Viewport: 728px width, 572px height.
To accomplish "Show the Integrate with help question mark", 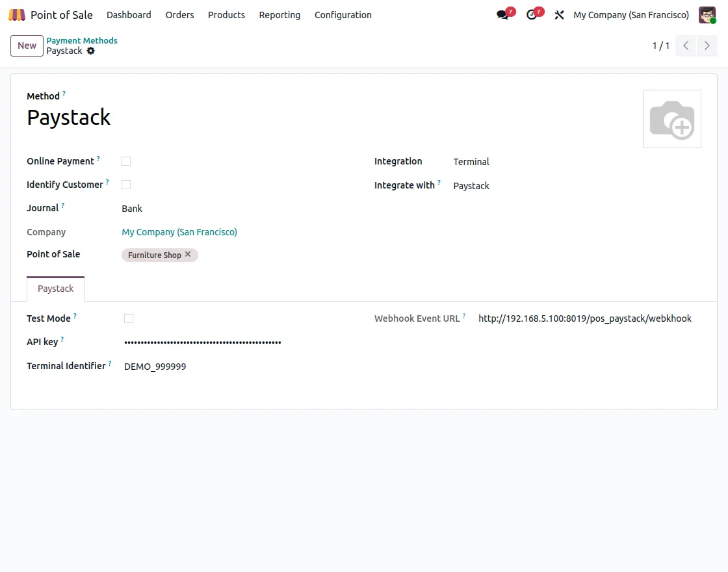I will (x=439, y=183).
